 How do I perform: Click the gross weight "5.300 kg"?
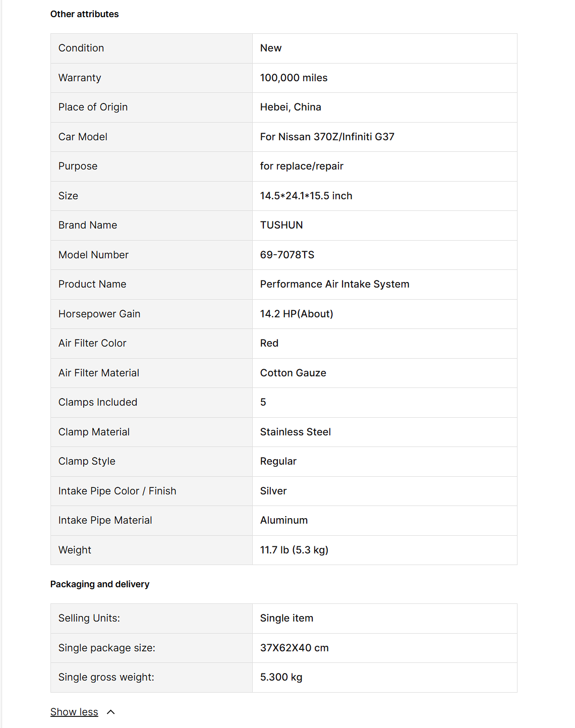281,677
